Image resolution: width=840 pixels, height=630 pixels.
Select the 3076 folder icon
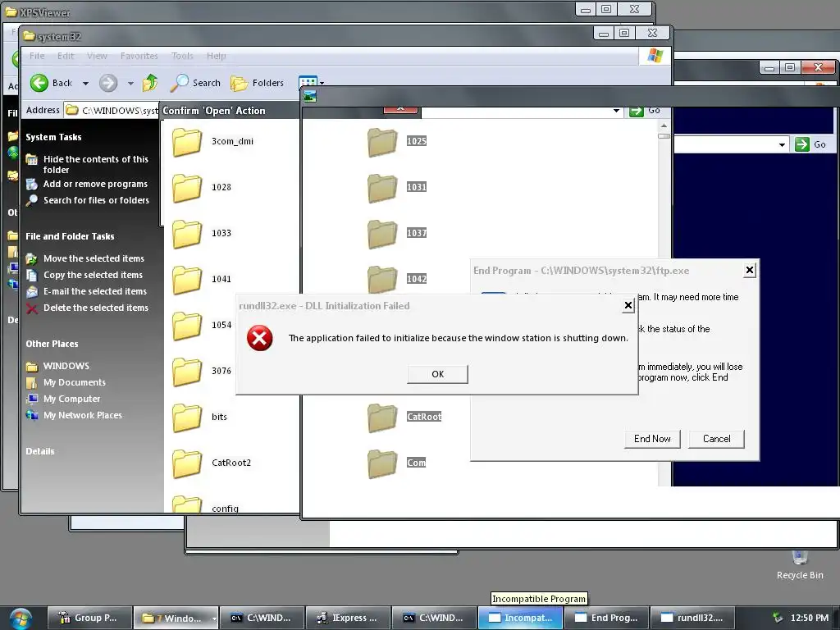(187, 372)
